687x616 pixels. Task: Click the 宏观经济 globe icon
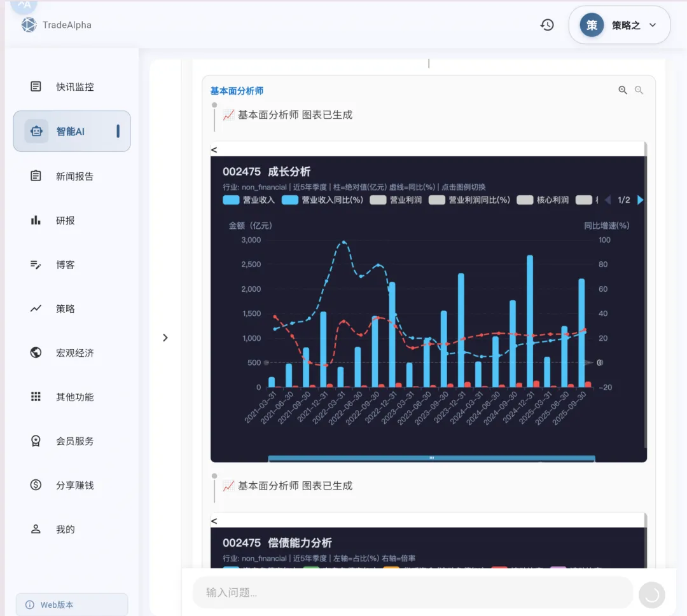coord(36,352)
